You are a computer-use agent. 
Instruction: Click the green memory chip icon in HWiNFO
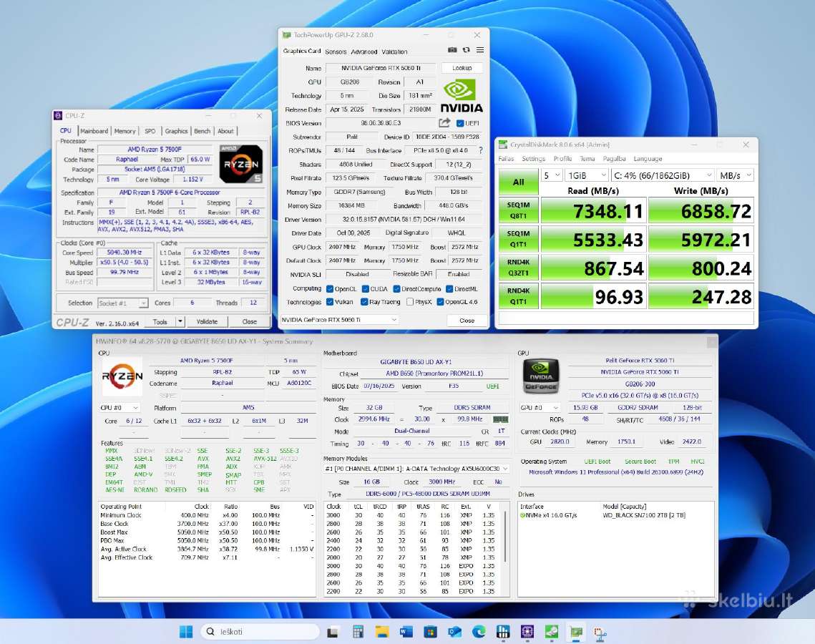[x=501, y=419]
